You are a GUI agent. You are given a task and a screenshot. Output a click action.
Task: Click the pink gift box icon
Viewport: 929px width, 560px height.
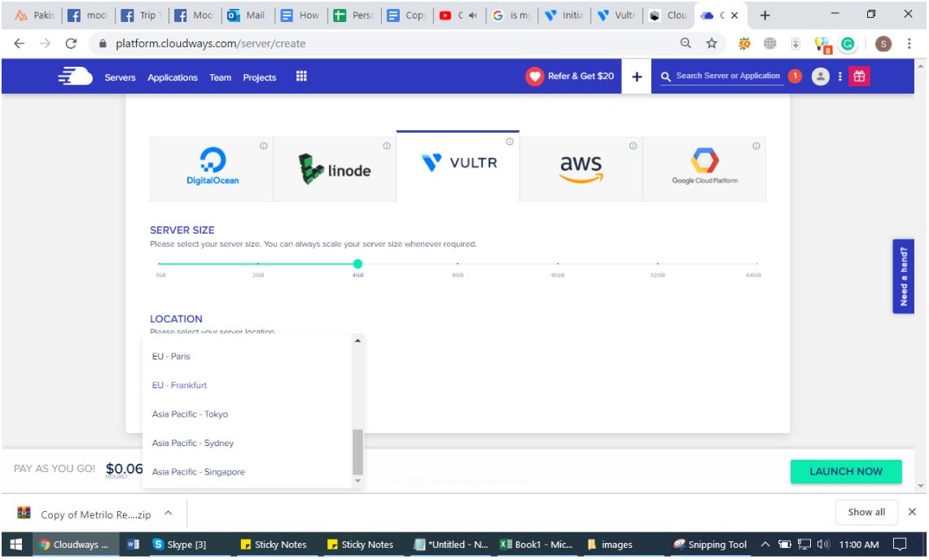tap(859, 77)
